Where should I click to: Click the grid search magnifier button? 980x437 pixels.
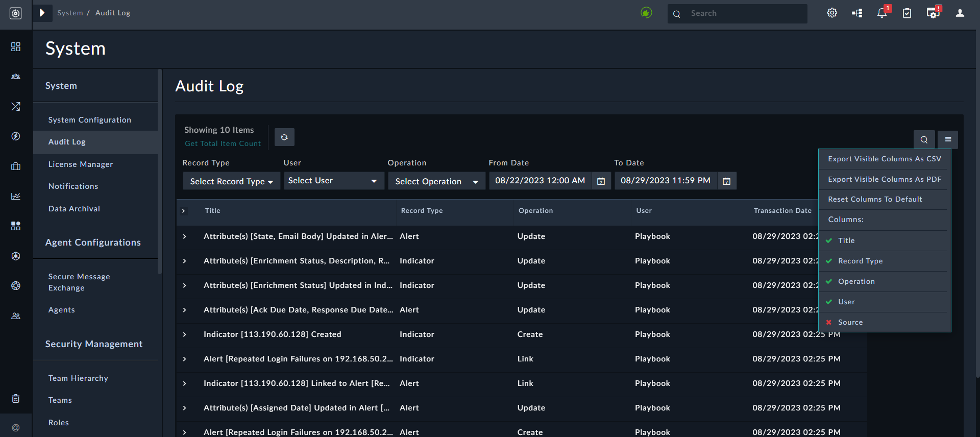(924, 139)
